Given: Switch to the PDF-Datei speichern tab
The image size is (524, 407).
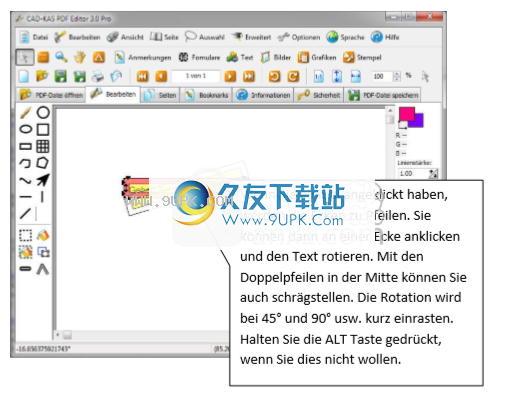Looking at the screenshot, I should click(383, 95).
